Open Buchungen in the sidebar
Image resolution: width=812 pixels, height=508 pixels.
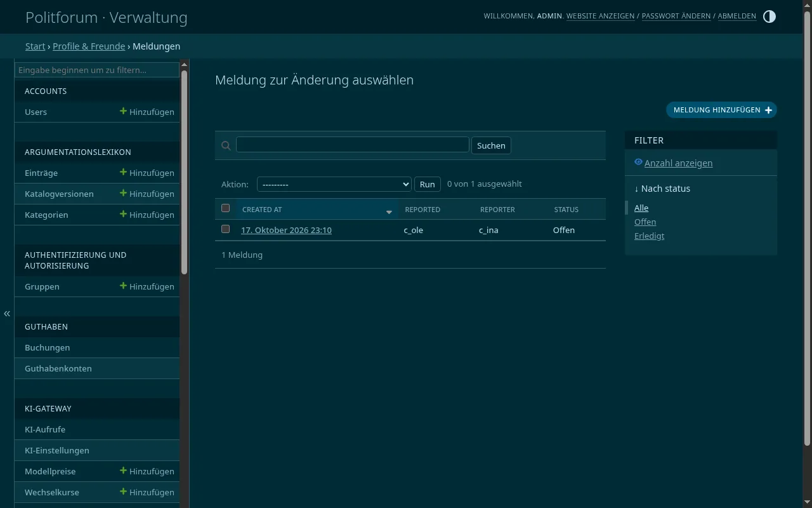(48, 347)
